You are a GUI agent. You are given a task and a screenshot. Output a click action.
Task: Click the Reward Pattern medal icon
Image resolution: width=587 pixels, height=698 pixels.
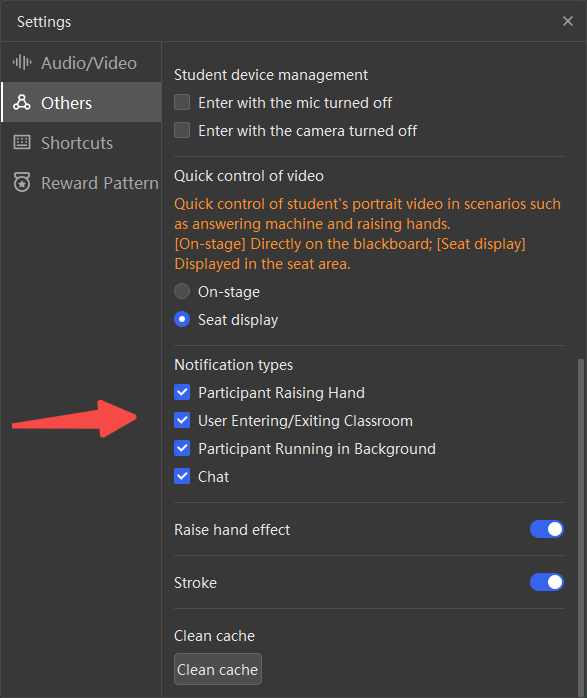(22, 182)
